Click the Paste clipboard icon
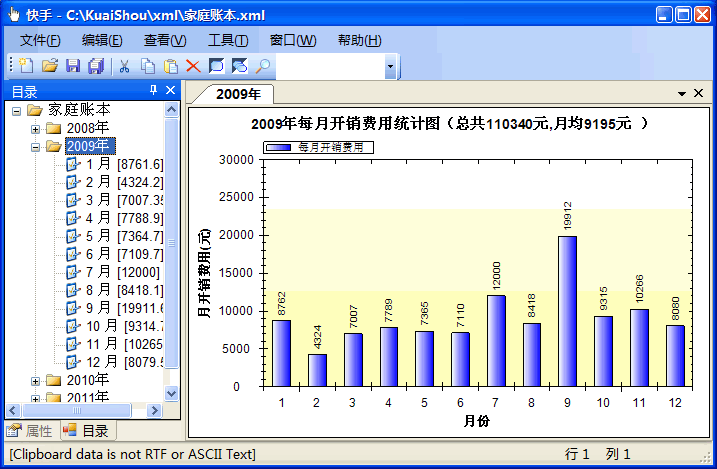The height and width of the screenshot is (469, 717). point(171,66)
